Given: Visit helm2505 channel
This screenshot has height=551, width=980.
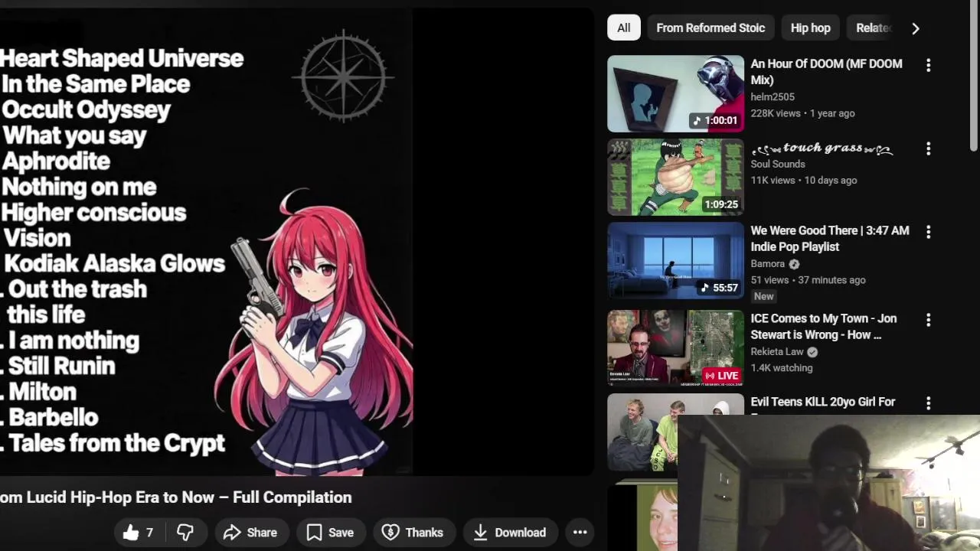Looking at the screenshot, I should pyautogui.click(x=773, y=97).
